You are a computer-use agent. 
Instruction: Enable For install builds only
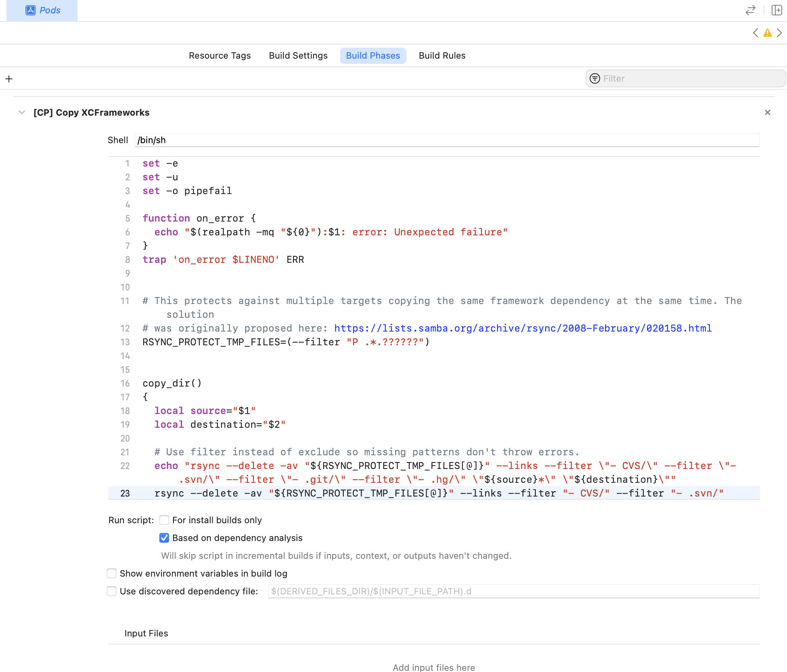(x=164, y=520)
